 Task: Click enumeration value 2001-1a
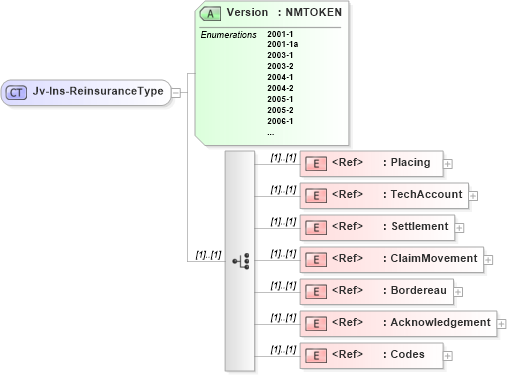(x=282, y=44)
